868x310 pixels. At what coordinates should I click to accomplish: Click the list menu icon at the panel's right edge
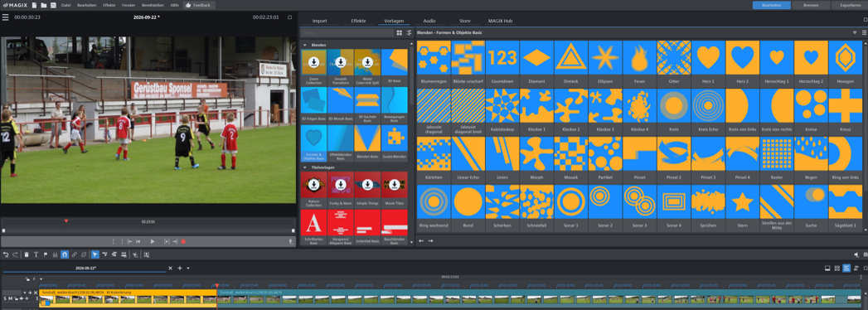(x=864, y=32)
